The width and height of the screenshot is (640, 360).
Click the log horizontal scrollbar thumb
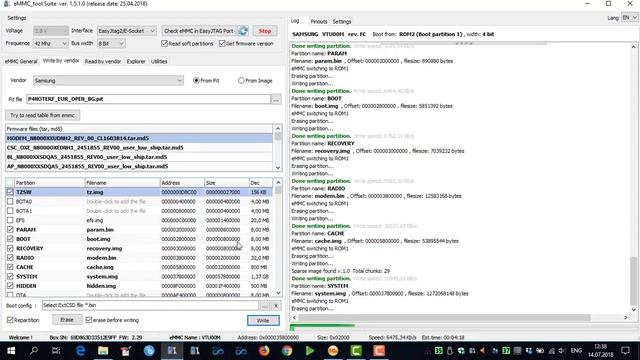[444, 317]
